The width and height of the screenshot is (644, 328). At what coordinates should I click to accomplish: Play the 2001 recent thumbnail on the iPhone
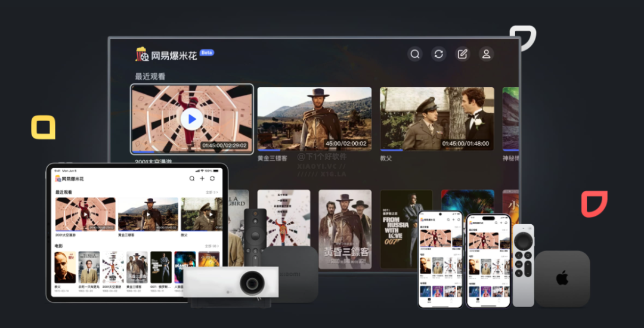484,241
